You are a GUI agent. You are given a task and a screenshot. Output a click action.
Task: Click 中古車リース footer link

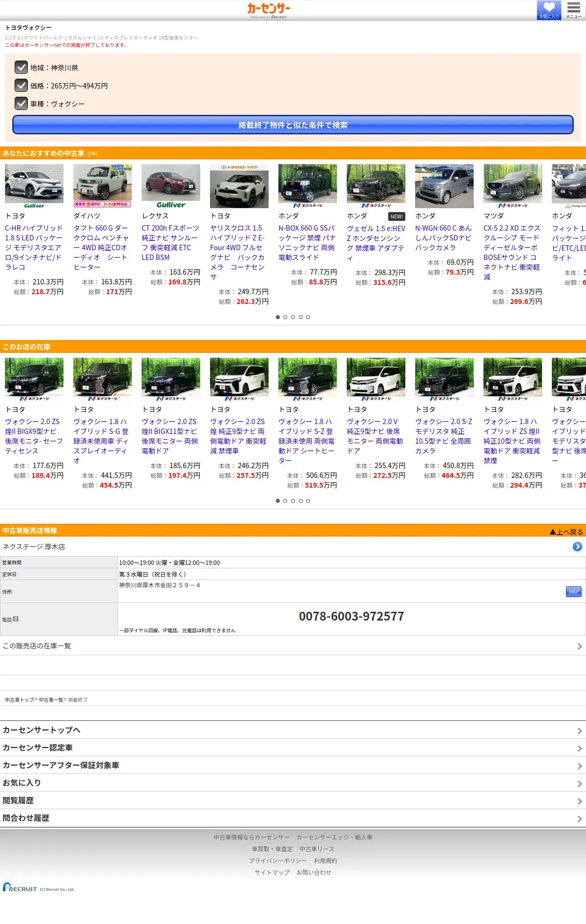click(317, 849)
